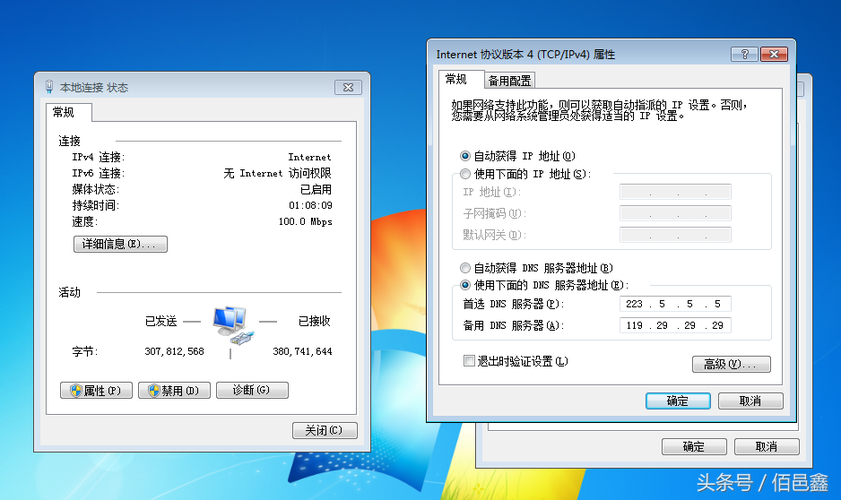Select 使用下面的 DNS 服务器地址 radio button

[x=465, y=285]
